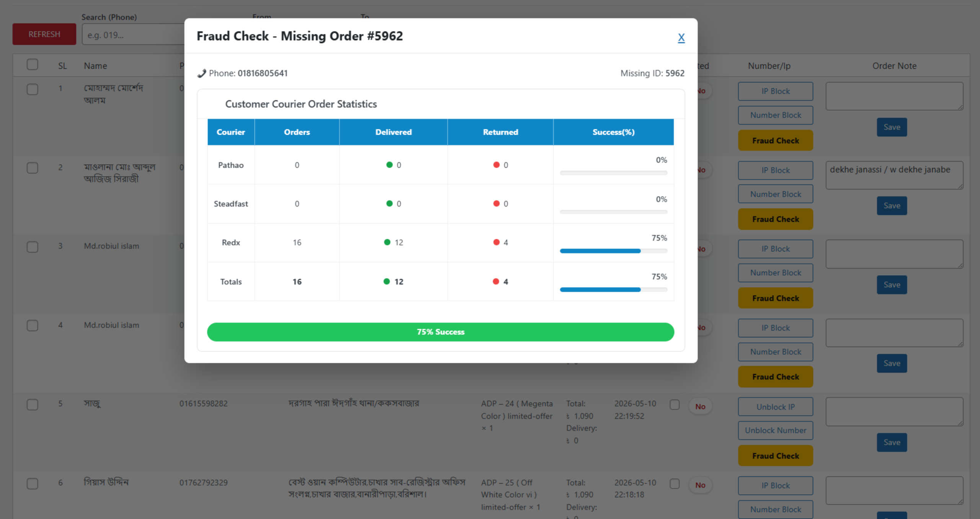This screenshot has width=980, height=519.
Task: Click the green Delivered dot in Totals row
Action: (x=387, y=282)
